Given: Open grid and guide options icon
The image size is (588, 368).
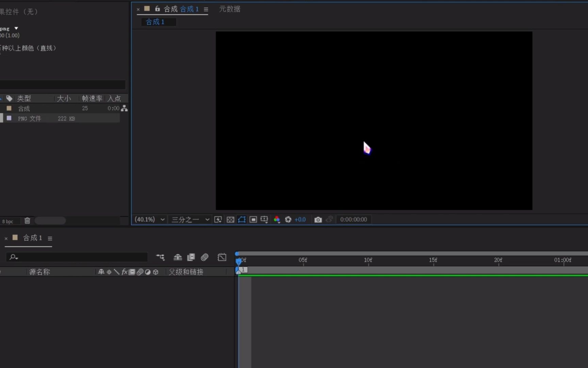Looking at the screenshot, I should tap(264, 219).
